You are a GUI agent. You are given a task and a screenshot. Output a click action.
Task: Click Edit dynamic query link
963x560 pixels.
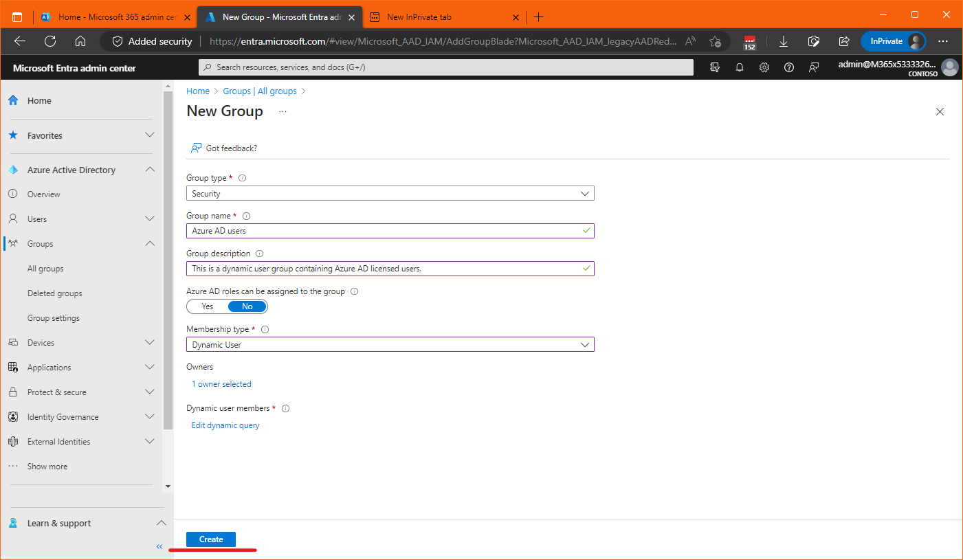coord(225,425)
